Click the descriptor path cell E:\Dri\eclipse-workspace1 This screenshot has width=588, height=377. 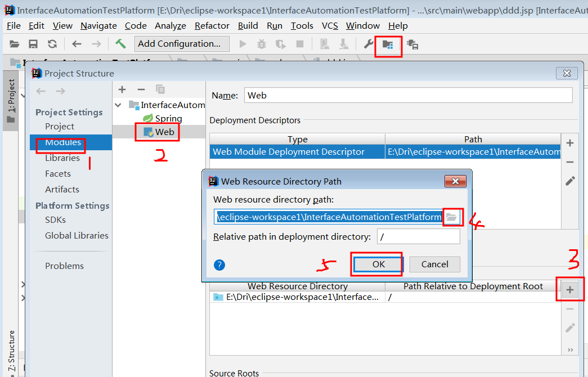[473, 152]
